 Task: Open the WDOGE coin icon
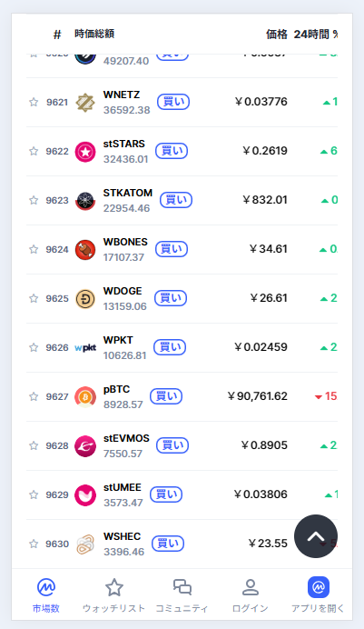coord(85,299)
